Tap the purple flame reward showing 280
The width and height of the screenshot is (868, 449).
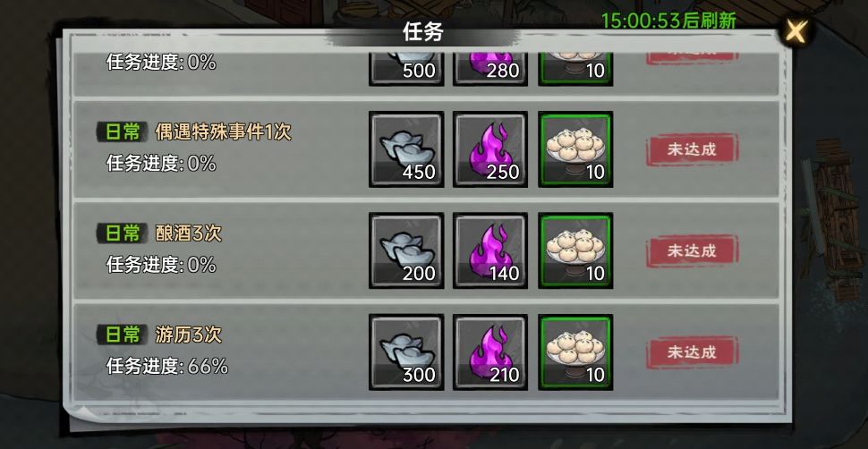(490, 69)
